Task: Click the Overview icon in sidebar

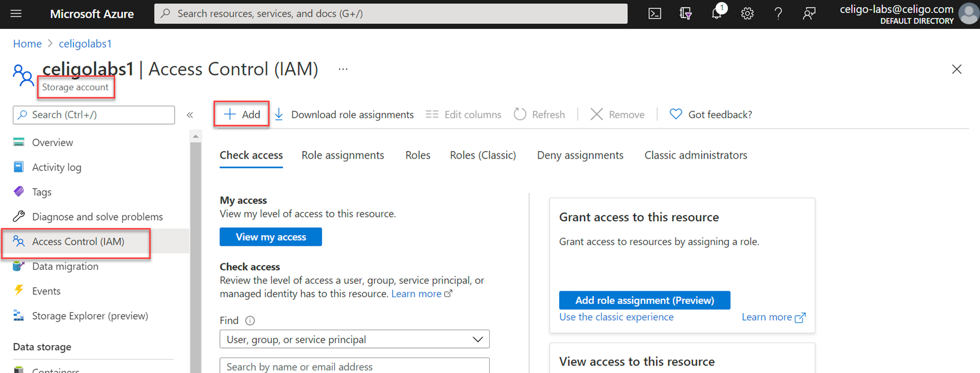Action: 19,142
